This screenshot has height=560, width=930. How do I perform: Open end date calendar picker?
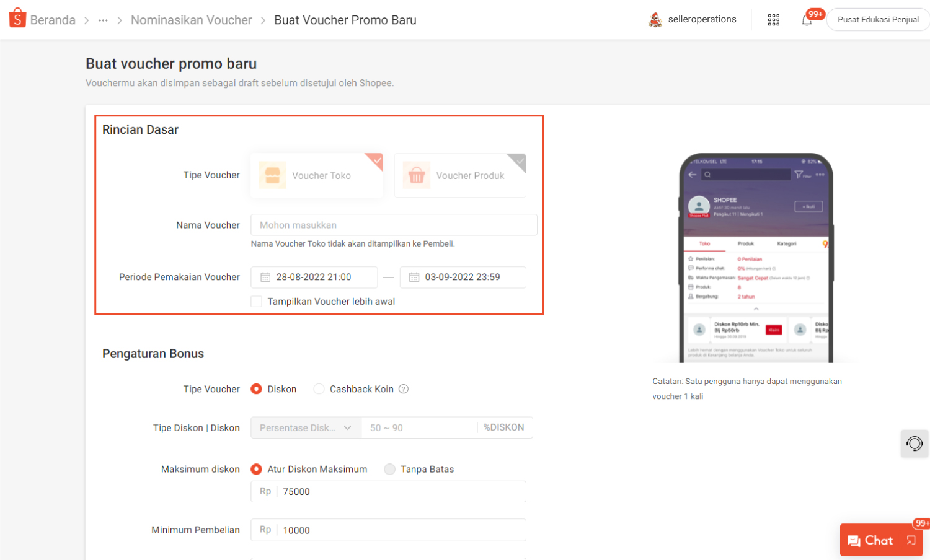click(x=414, y=278)
